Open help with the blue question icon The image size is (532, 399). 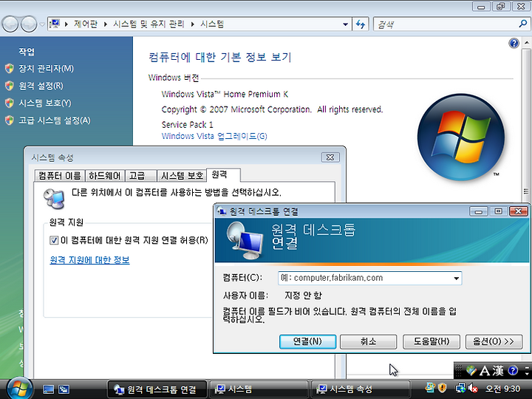point(514,43)
